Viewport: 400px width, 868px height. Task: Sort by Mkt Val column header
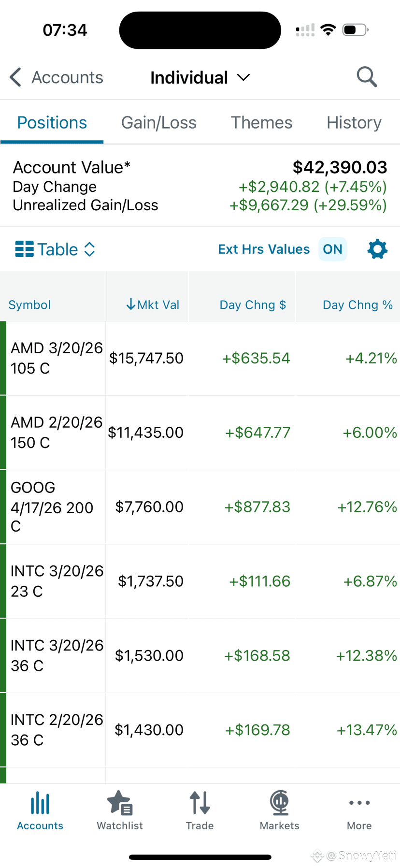click(x=152, y=305)
